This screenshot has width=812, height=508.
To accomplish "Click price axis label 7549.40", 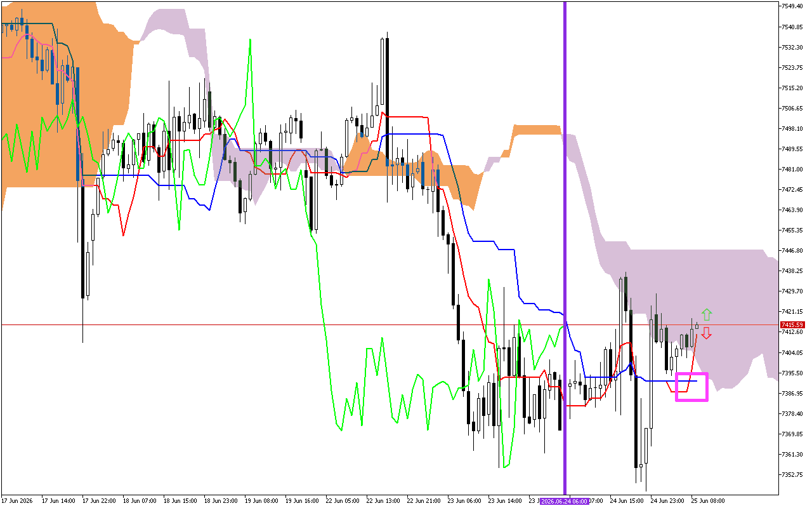I will [x=793, y=6].
